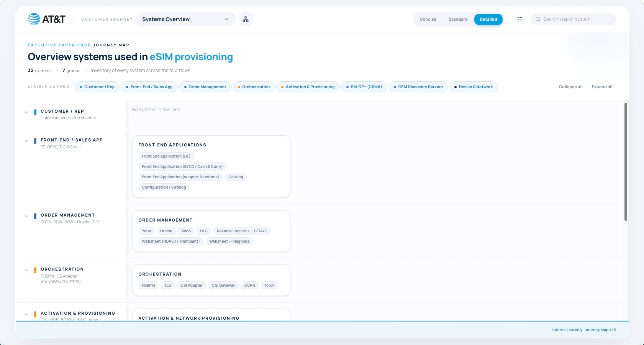Click the Activation & Network Provisioning card heading

click(189, 318)
